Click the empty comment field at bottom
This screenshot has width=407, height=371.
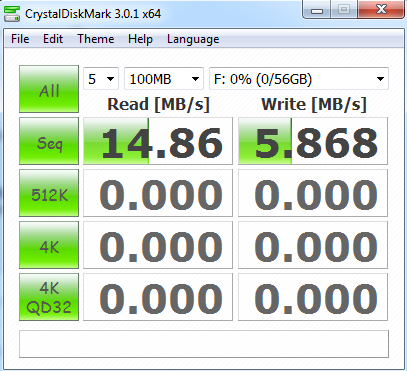204,344
